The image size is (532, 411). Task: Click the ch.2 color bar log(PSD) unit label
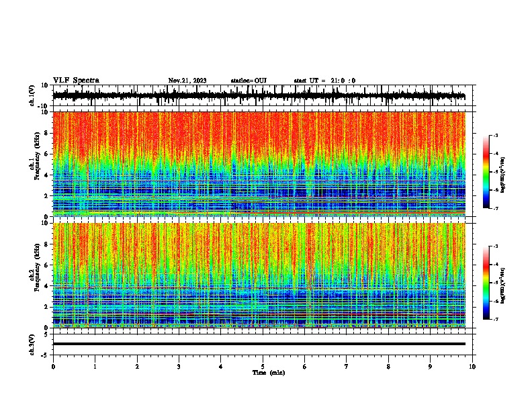[503, 285]
